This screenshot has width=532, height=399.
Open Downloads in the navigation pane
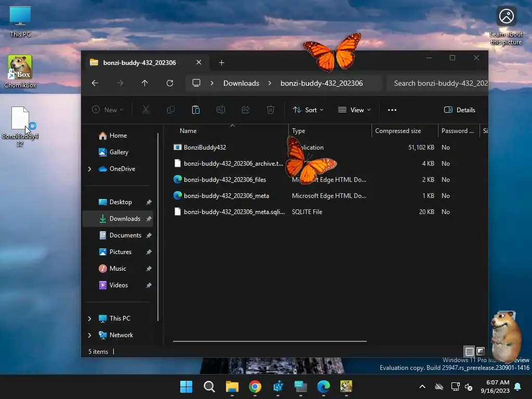tap(118, 219)
